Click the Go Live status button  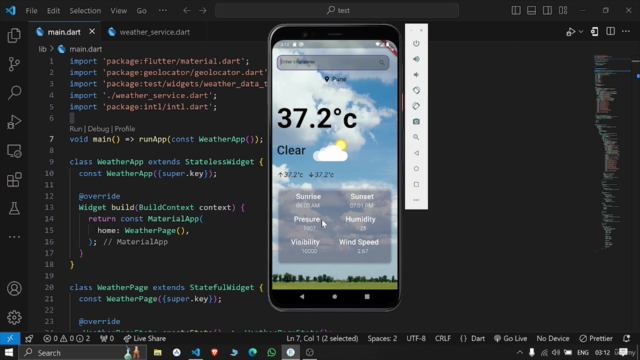[511, 338]
